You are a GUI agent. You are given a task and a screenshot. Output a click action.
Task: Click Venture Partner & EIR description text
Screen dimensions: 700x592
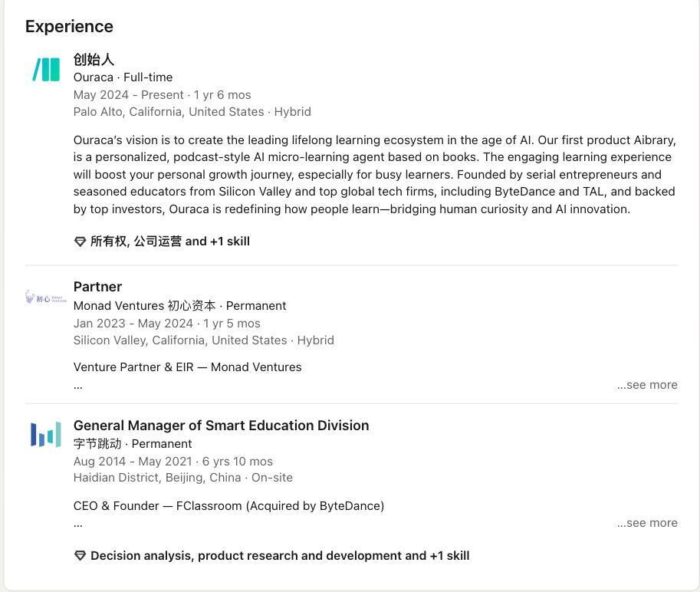pyautogui.click(x=187, y=367)
